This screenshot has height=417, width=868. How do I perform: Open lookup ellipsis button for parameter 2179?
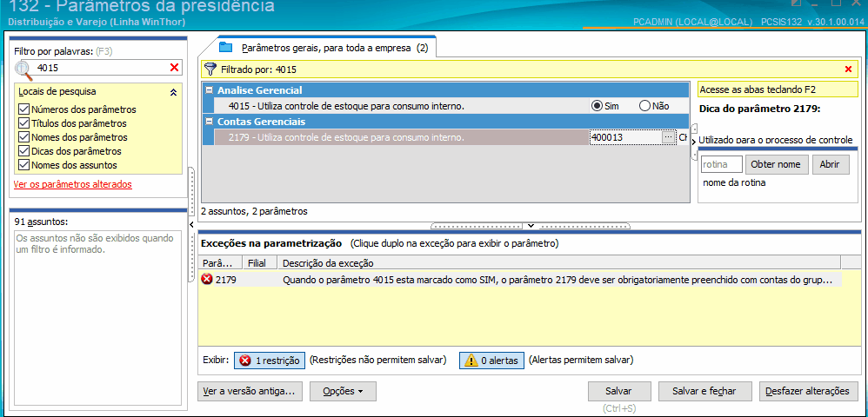pyautogui.click(x=668, y=137)
